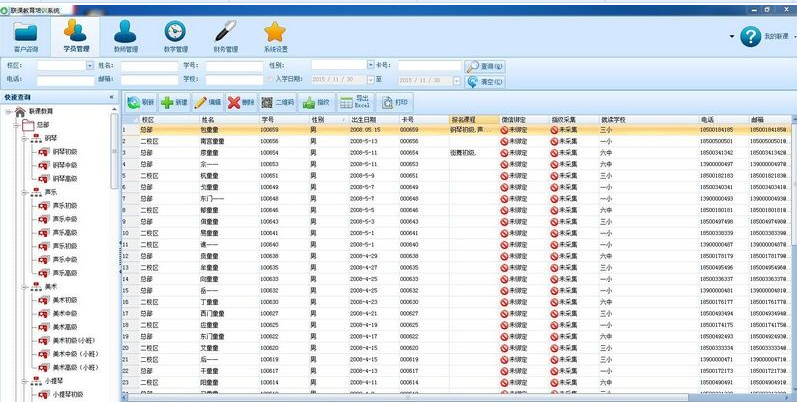The width and height of the screenshot is (797, 402).
Task: Click the tree panel vertical scrollbar
Action: tap(114, 150)
